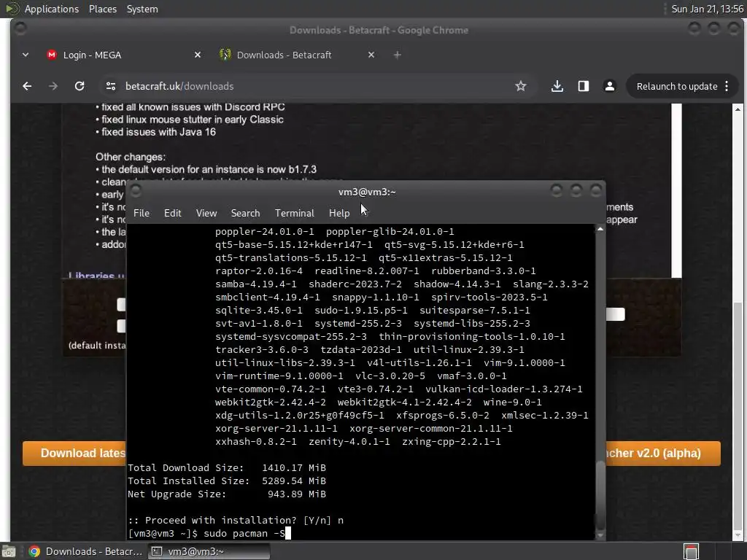Expand Chrome tab search chevron

(x=26, y=55)
